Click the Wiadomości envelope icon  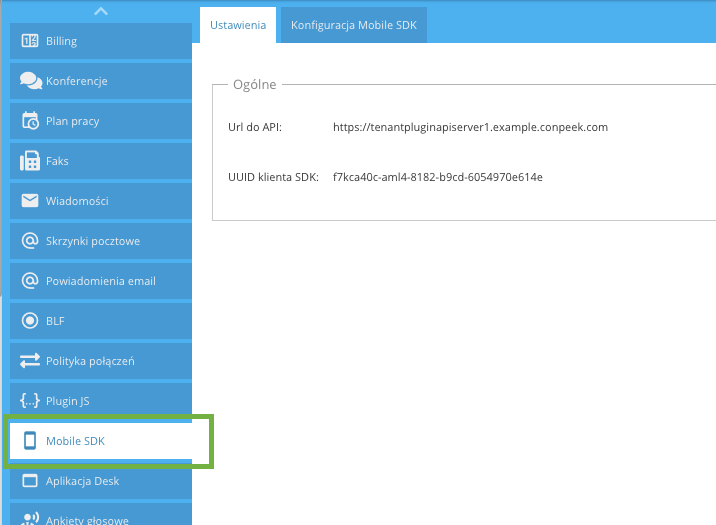click(30, 200)
